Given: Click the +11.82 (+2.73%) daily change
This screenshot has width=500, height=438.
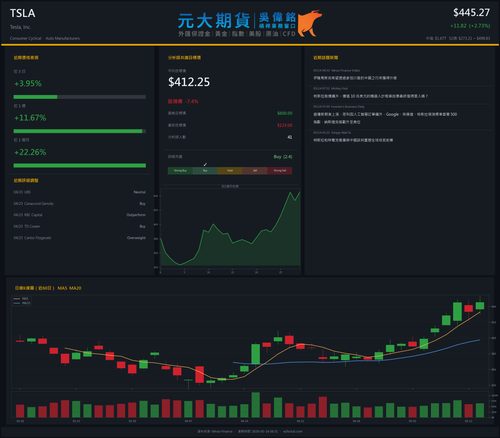Looking at the screenshot, I should (x=470, y=26).
